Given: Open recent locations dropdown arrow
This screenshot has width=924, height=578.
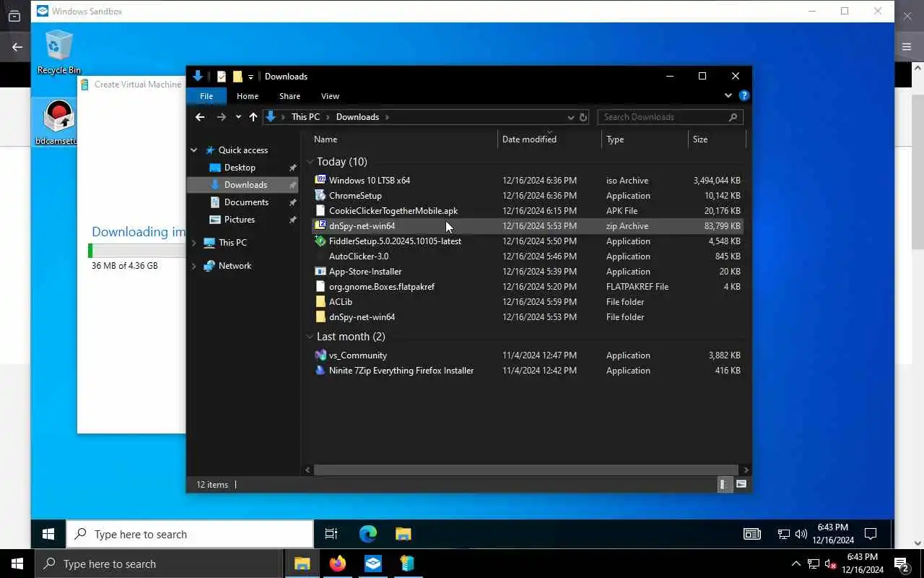Looking at the screenshot, I should coord(238,117).
